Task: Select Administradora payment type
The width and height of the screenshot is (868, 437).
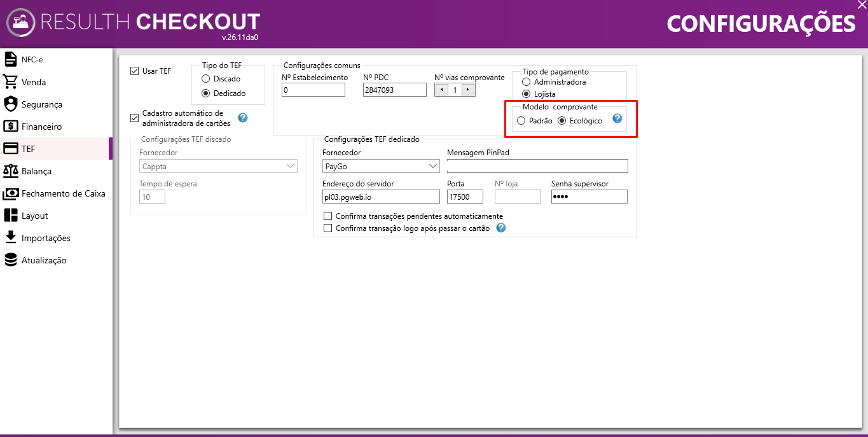Action: [526, 82]
